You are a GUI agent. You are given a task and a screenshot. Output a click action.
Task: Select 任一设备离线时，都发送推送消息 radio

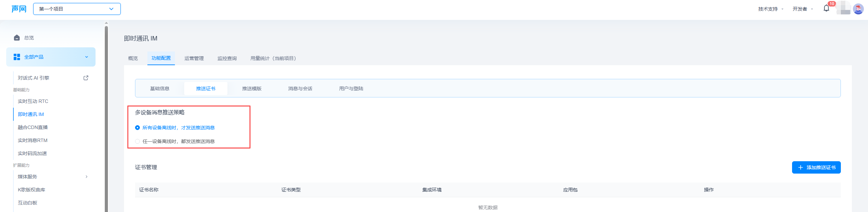coord(137,141)
